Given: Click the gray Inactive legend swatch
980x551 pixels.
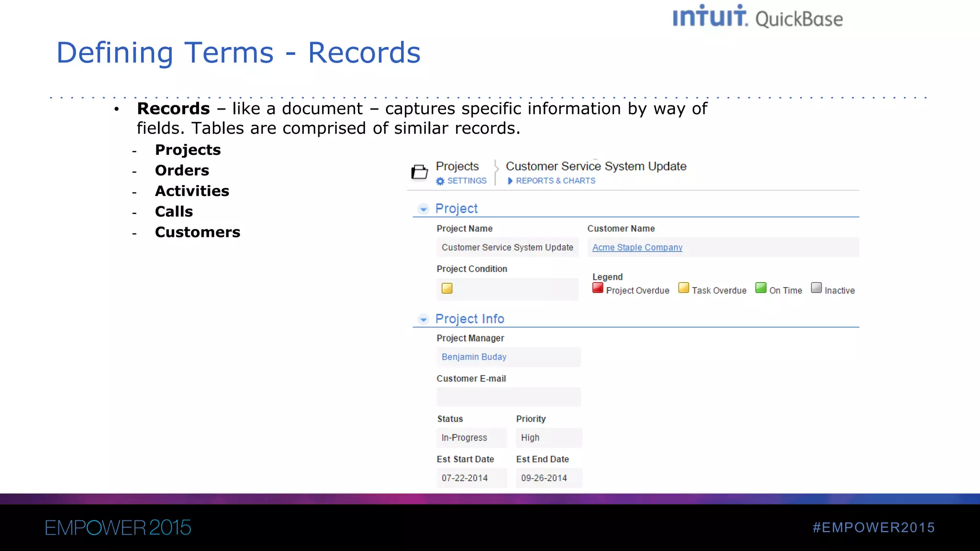Looking at the screenshot, I should point(816,288).
